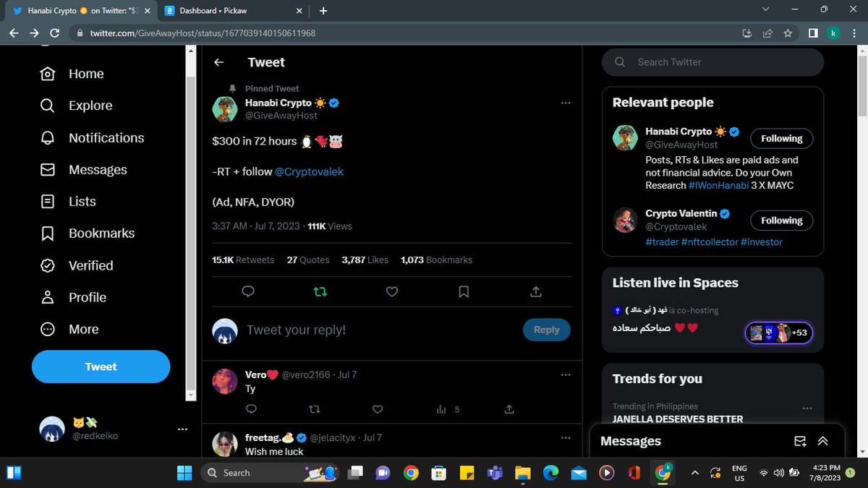Viewport: 868px width, 488px height.
Task: Open Chrome side panel icon
Action: point(813,33)
